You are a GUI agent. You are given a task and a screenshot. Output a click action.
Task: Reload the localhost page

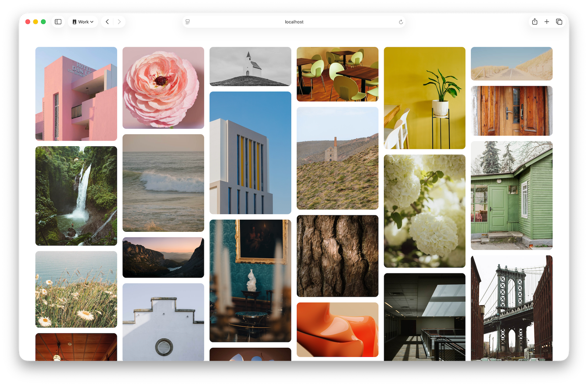(401, 22)
